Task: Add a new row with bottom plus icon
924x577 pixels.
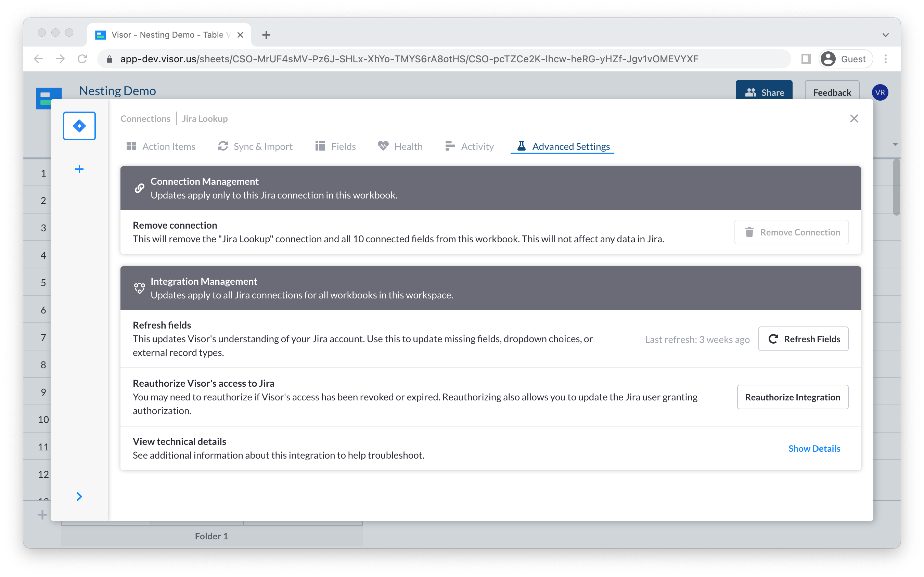Action: click(x=42, y=515)
